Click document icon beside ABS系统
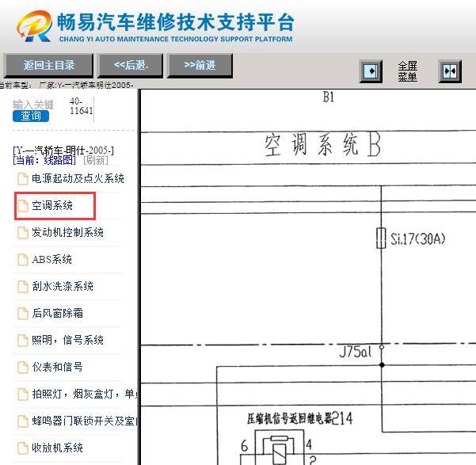The image size is (476, 465). 23,259
